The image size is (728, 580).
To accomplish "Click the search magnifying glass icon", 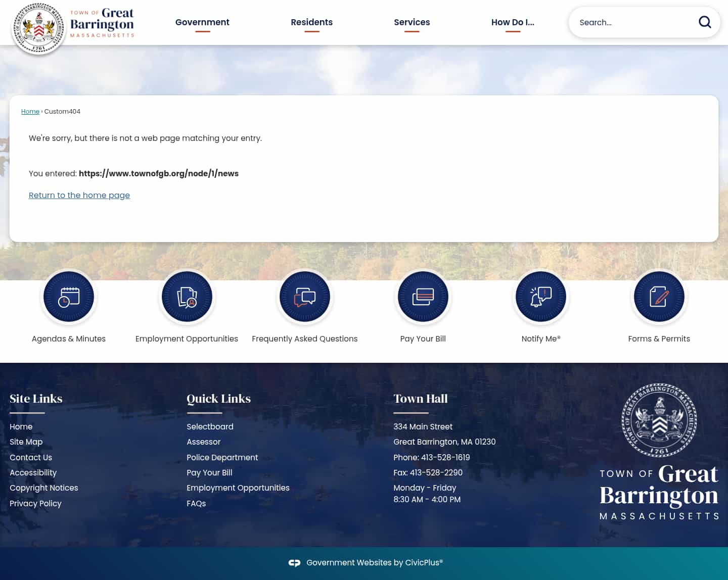I will tap(705, 22).
